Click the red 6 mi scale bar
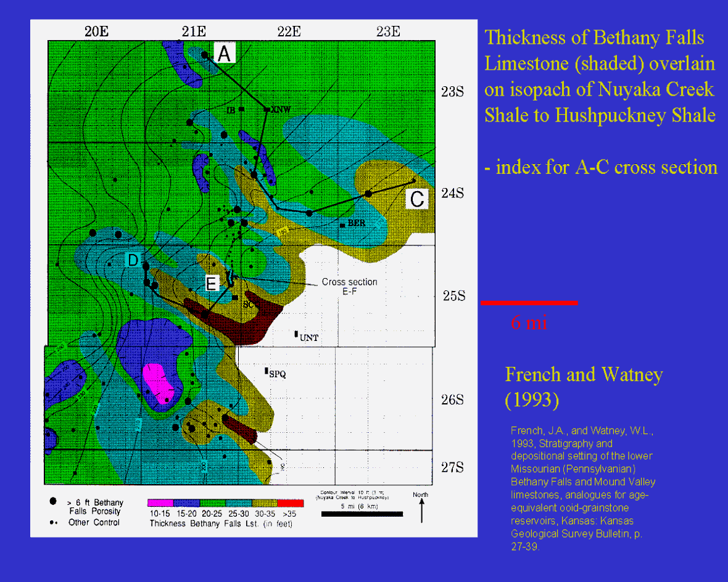728x582 pixels. [x=529, y=303]
